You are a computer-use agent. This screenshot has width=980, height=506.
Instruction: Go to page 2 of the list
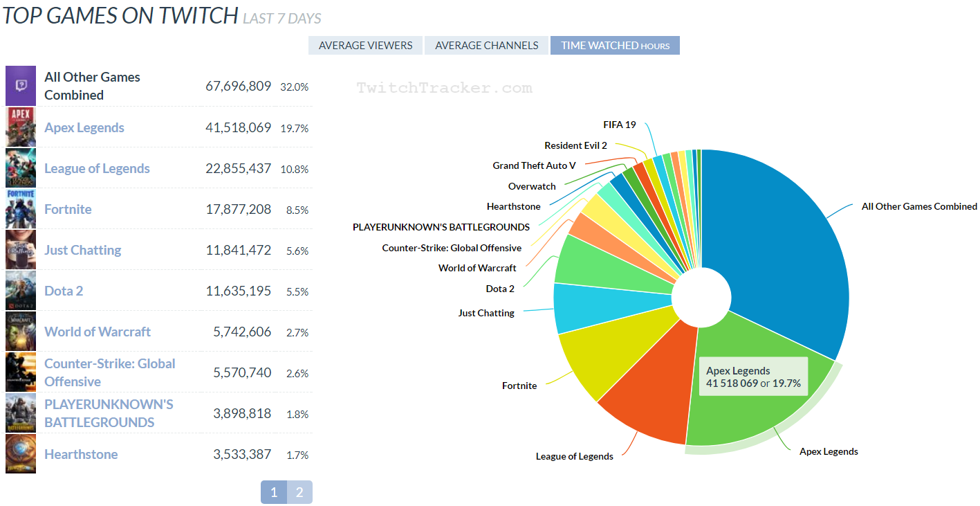coord(299,492)
